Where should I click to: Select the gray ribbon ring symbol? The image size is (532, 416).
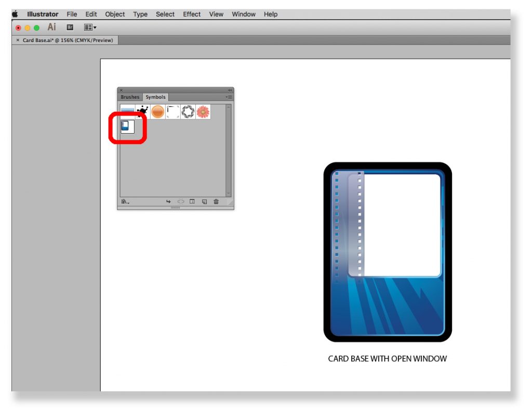pyautogui.click(x=188, y=112)
